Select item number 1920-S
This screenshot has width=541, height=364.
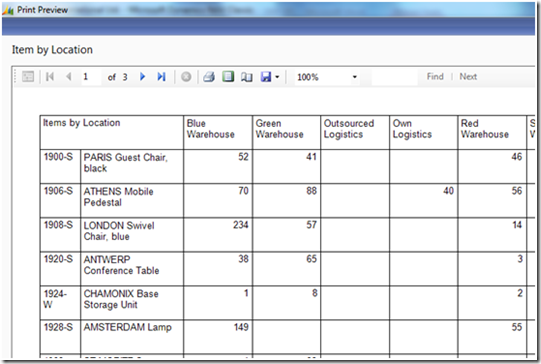coord(60,268)
